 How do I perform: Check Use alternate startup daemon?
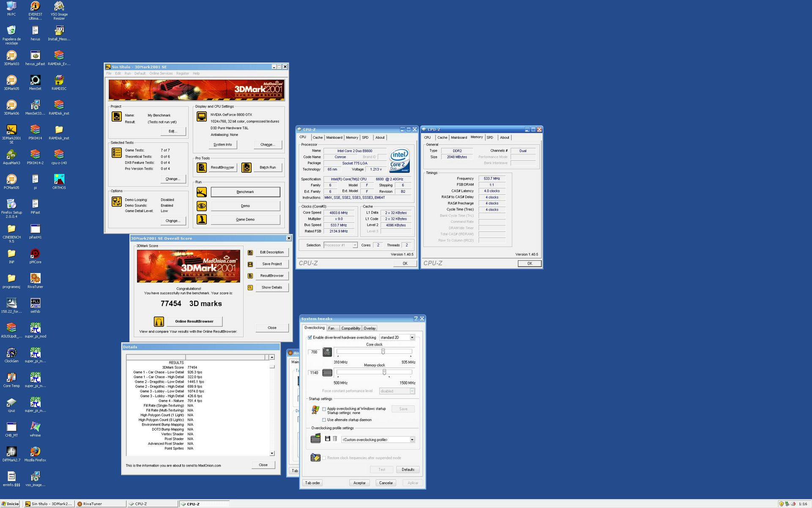point(324,420)
